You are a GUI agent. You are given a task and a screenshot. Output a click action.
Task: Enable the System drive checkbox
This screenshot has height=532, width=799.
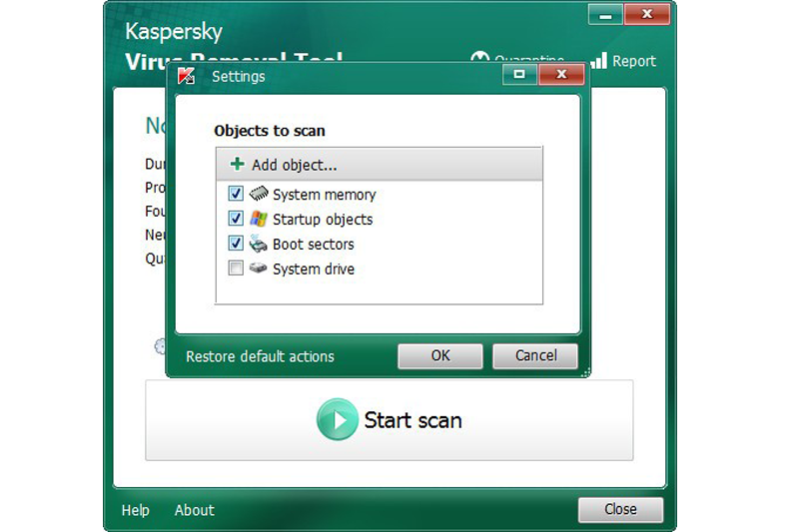pos(236,267)
